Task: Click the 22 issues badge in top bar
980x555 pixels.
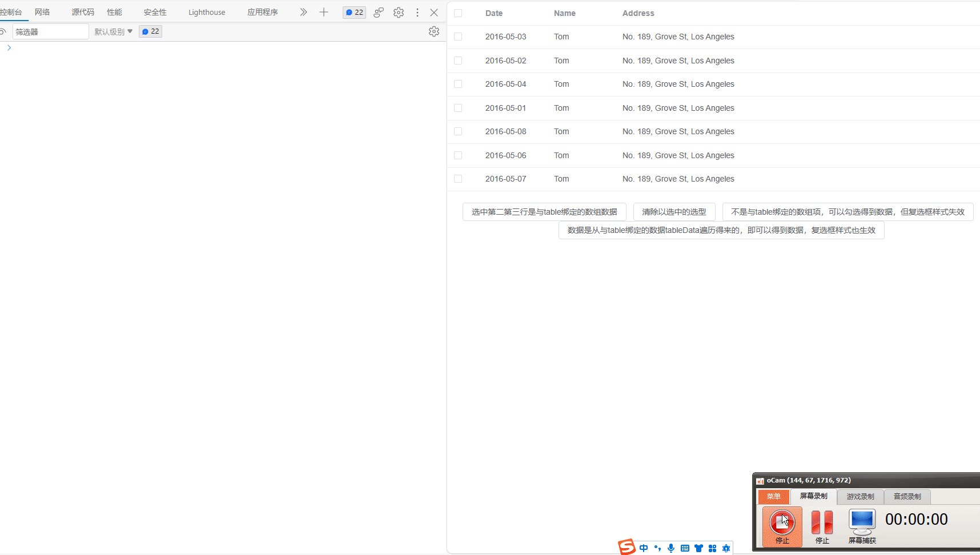Action: click(354, 13)
